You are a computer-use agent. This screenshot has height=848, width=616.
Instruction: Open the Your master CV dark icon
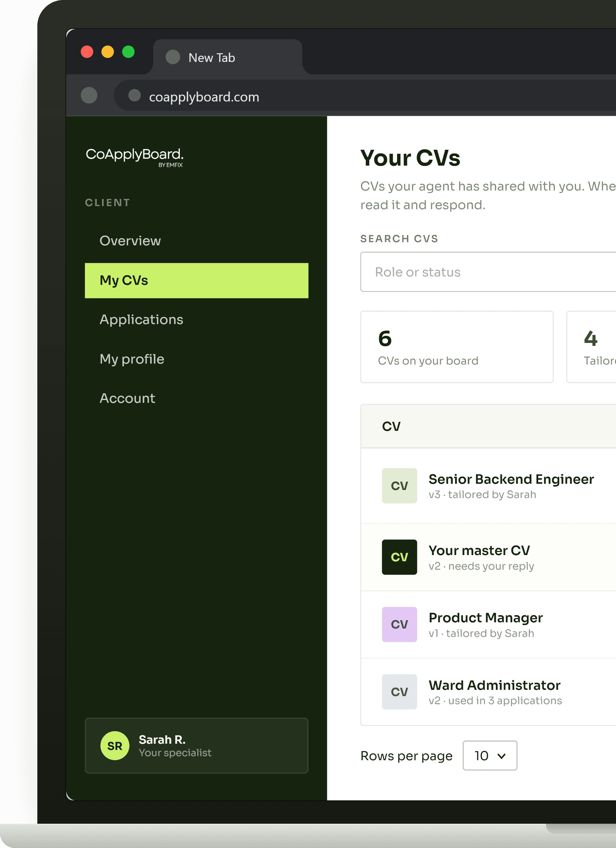click(399, 557)
